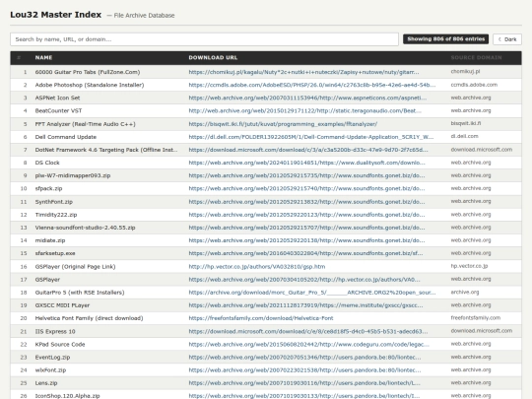Open the hp.vector.co.jp gsp.htm link
The height and width of the screenshot is (399, 532).
[257, 267]
